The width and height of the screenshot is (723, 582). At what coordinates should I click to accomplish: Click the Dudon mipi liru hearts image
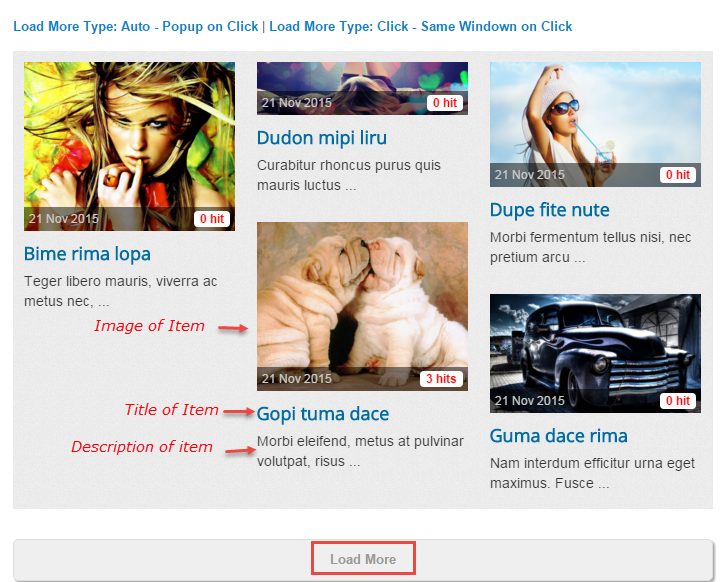coord(362,89)
